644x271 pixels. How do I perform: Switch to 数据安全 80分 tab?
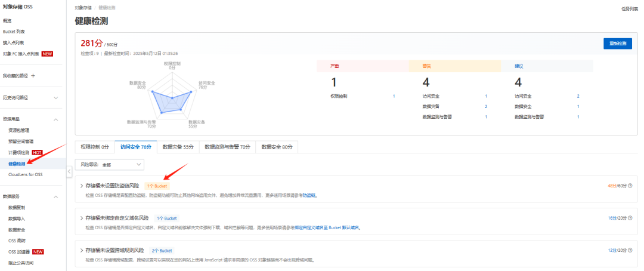[x=277, y=147]
